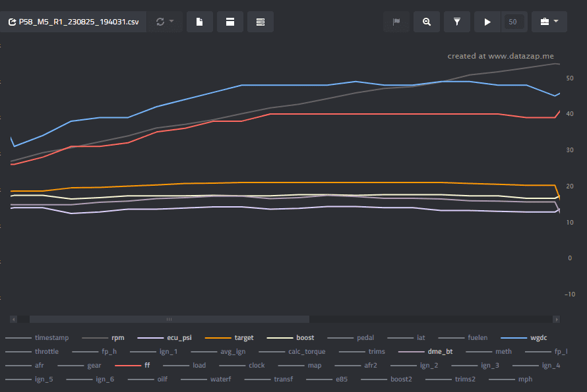Click the scrollbar left arrow
The width and height of the screenshot is (587, 392).
click(x=14, y=319)
